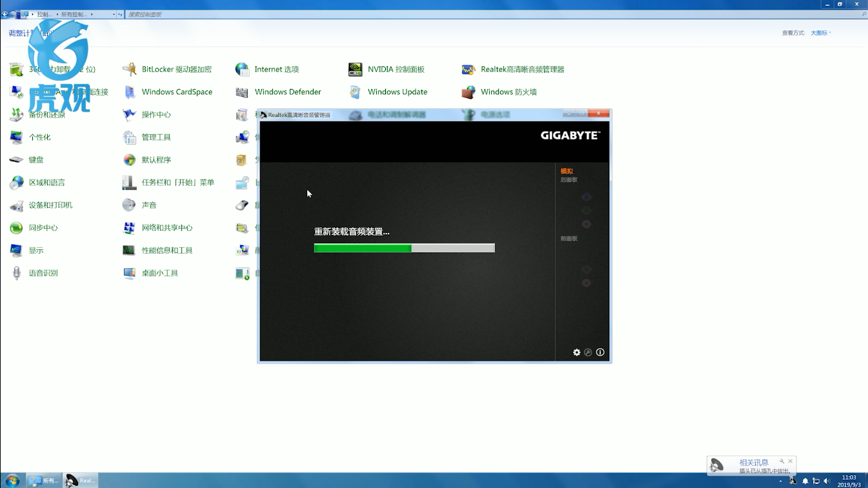
Task: Open 同步中心 item
Action: click(34, 228)
